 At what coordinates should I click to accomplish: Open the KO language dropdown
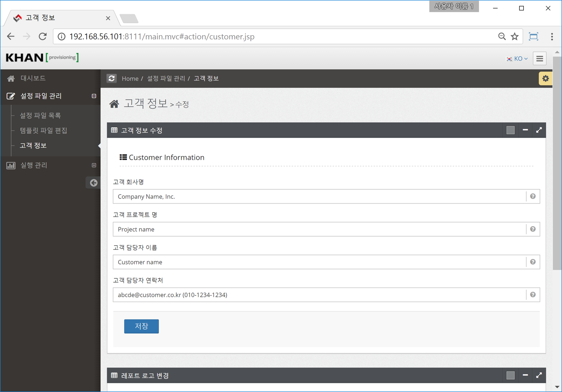tap(517, 58)
